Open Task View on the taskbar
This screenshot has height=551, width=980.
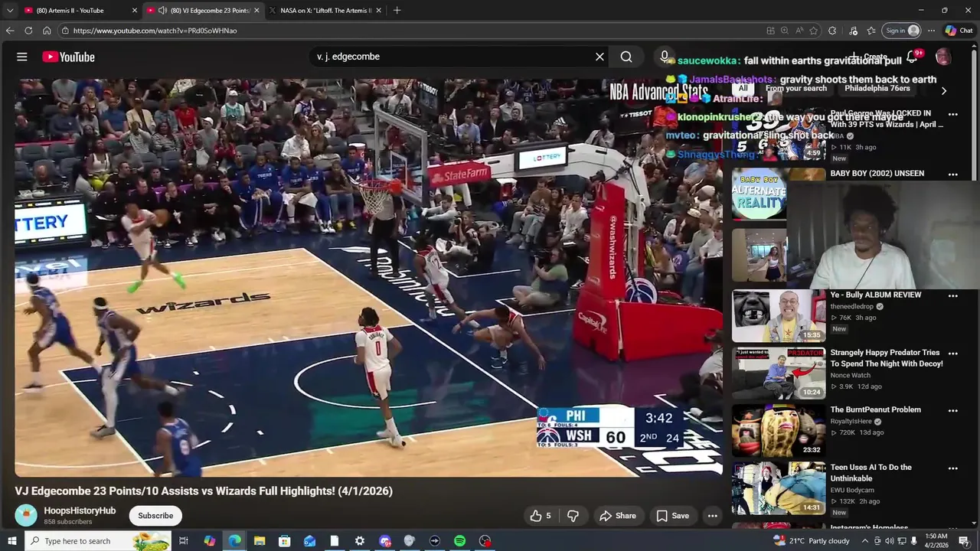(x=184, y=541)
